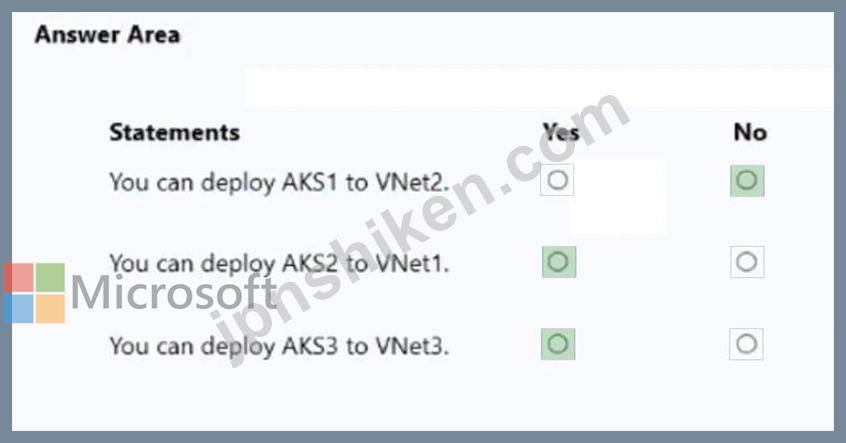Click the statement about AKS1 and VNet2
The width and height of the screenshot is (846, 443).
pos(279,182)
